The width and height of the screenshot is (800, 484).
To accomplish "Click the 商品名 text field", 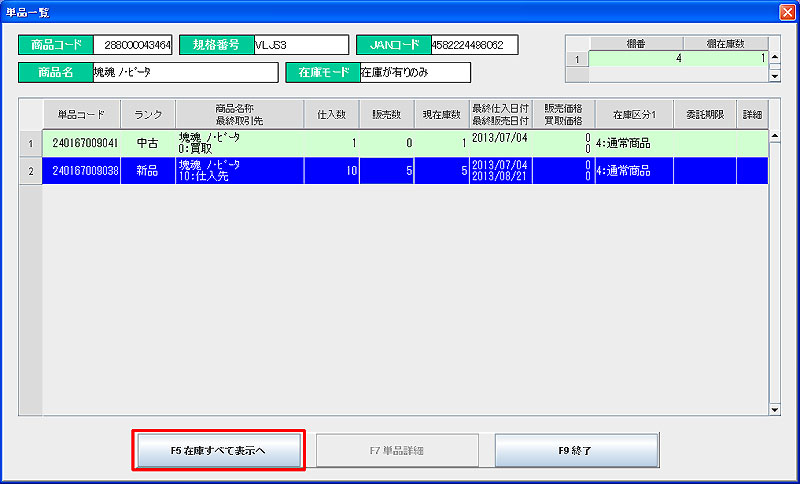I will (x=184, y=72).
